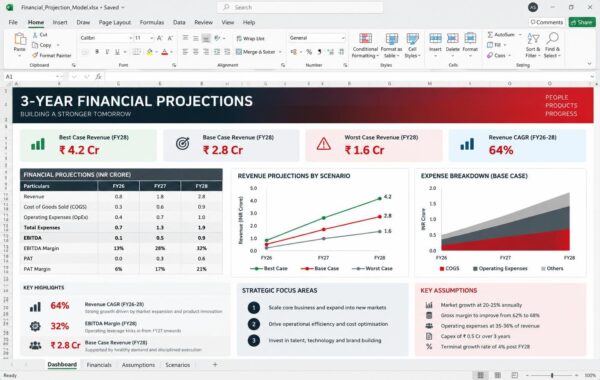The image size is (600, 380).
Task: Click the Fill button in Editing
Action: tap(494, 45)
